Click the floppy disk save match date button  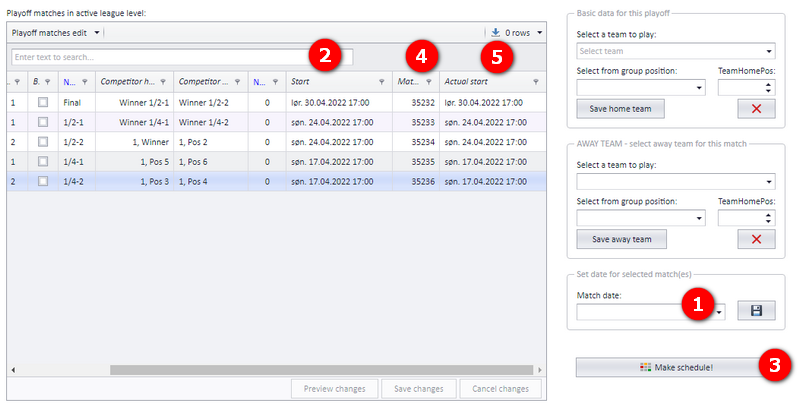[756, 311]
